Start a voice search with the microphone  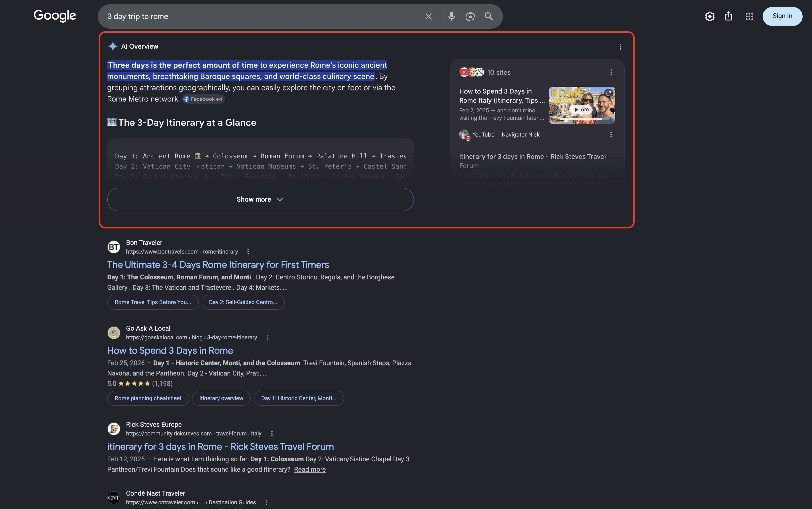pyautogui.click(x=451, y=16)
